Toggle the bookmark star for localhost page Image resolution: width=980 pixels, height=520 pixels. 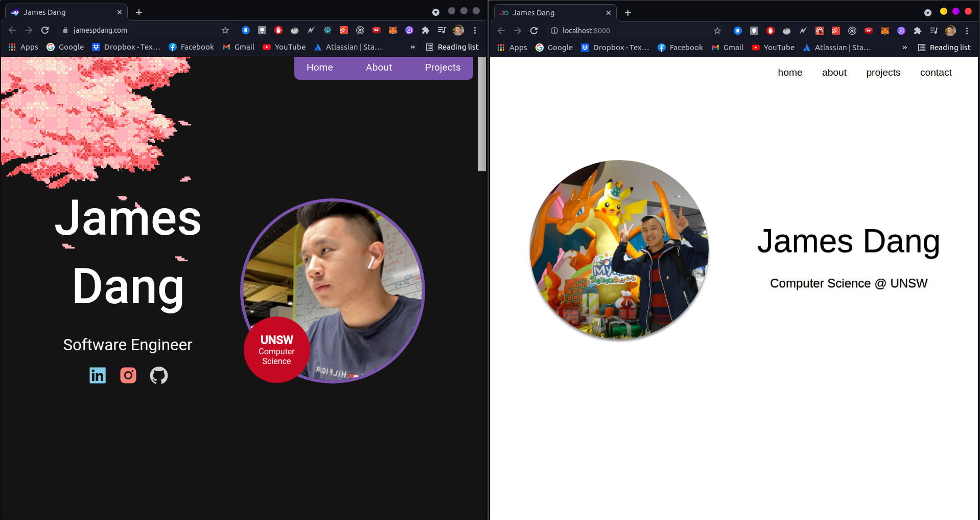[x=717, y=31]
